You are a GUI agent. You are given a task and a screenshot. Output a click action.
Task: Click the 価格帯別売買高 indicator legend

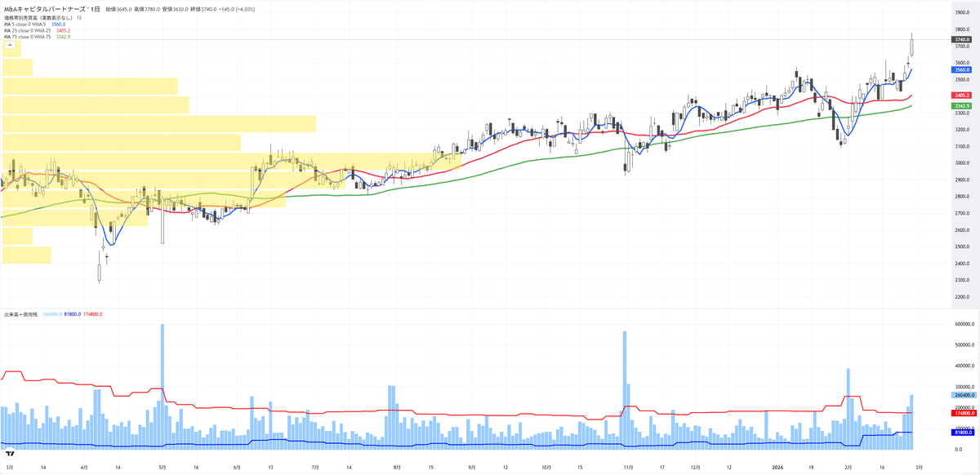(x=38, y=17)
